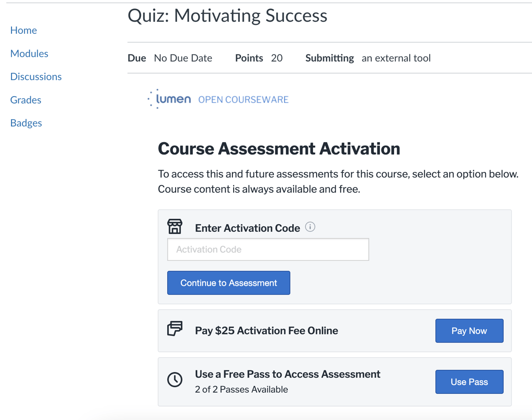Click the Course Assessment Activation heading
The width and height of the screenshot is (532, 420).
[x=279, y=148]
